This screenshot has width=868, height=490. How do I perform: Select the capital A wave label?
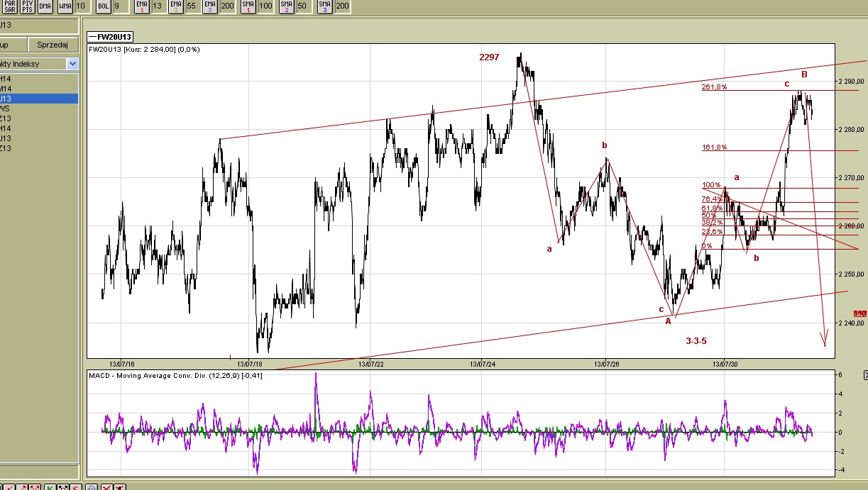[667, 321]
